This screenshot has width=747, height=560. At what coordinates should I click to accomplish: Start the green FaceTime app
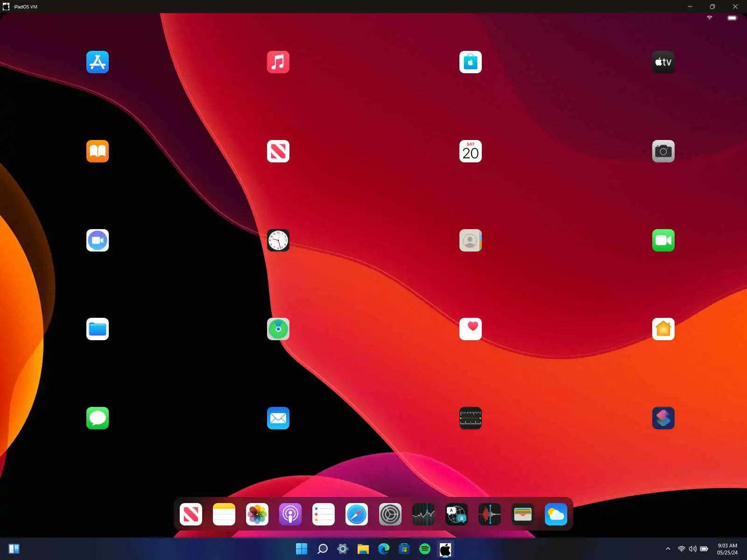tap(663, 240)
